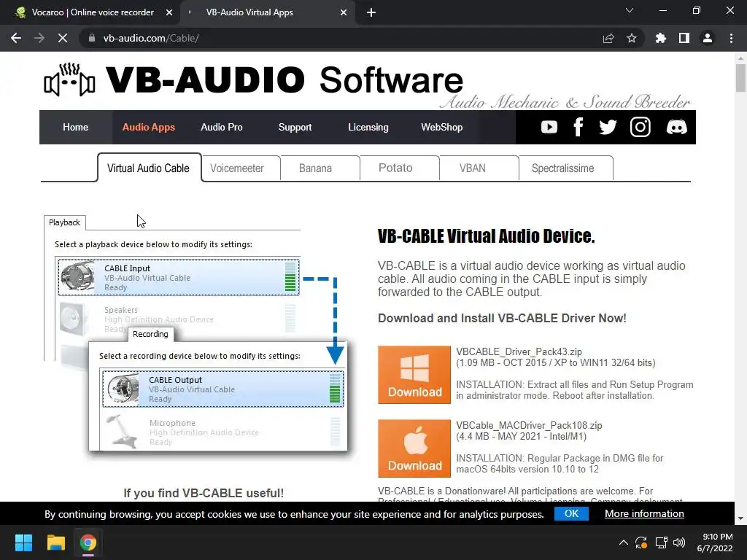The height and width of the screenshot is (560, 747).
Task: Click the VBCABLE_Driver_Pack43.zip file name
Action: pyautogui.click(x=519, y=352)
